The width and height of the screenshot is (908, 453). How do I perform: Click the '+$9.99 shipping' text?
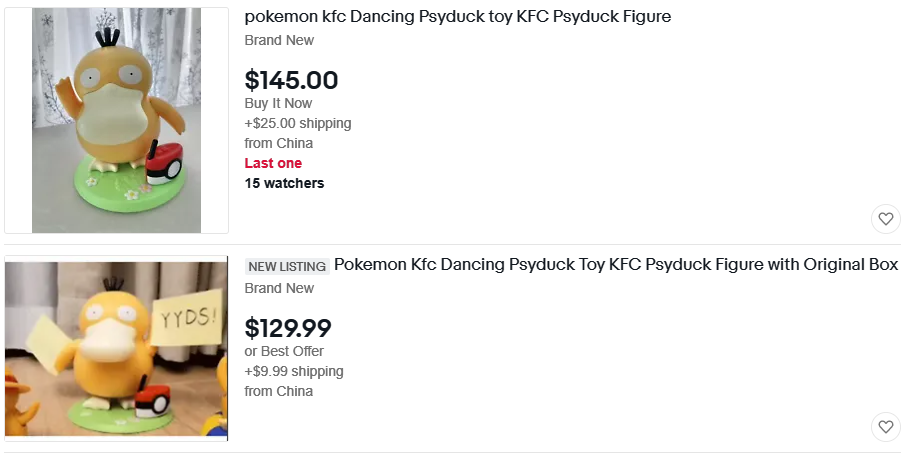point(293,371)
